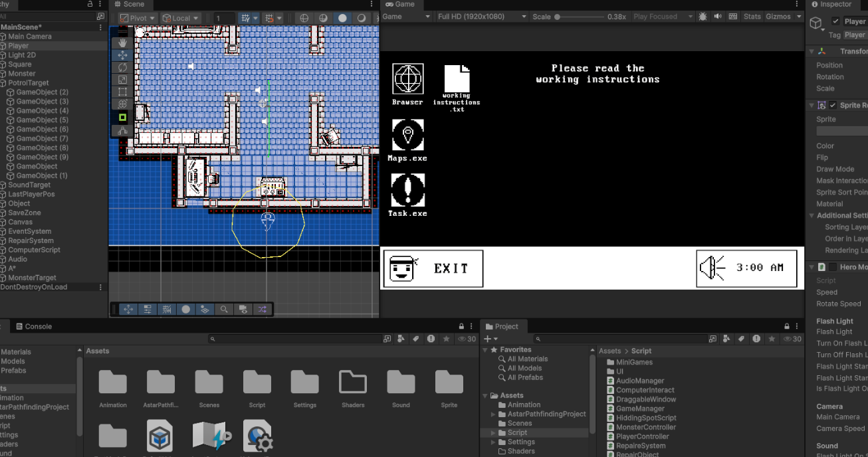Image resolution: width=868 pixels, height=457 pixels.
Task: Open MainScene options three-dot menu
Action: 101,27
